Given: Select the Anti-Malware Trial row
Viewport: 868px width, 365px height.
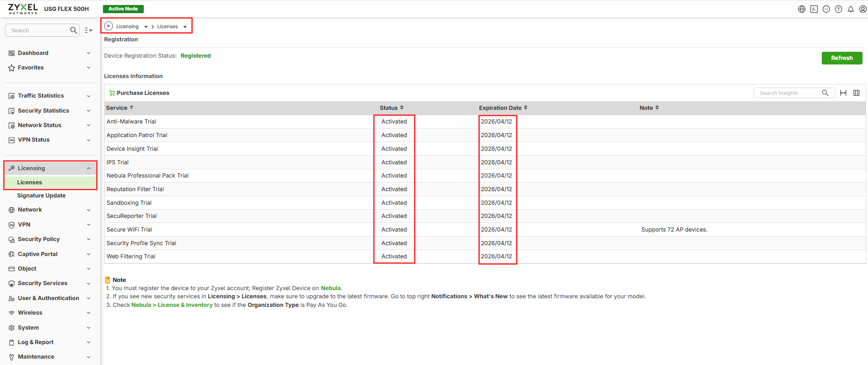Looking at the screenshot, I should tap(485, 122).
